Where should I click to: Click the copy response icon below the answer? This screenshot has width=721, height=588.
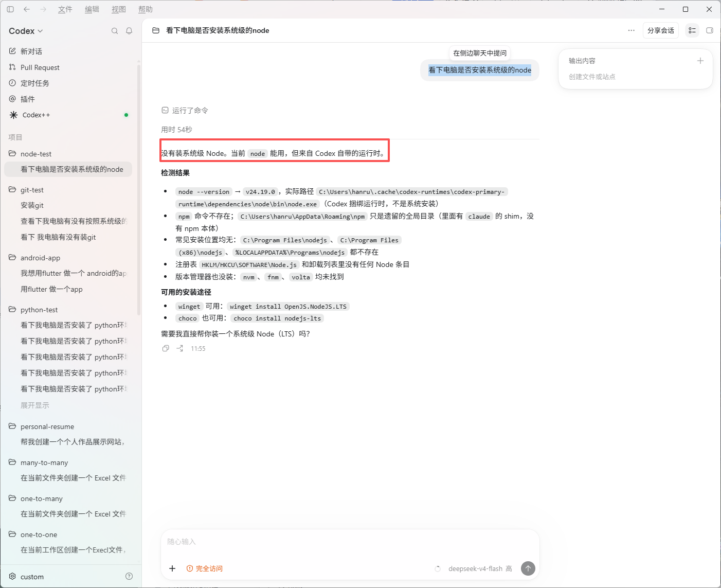pyautogui.click(x=166, y=348)
